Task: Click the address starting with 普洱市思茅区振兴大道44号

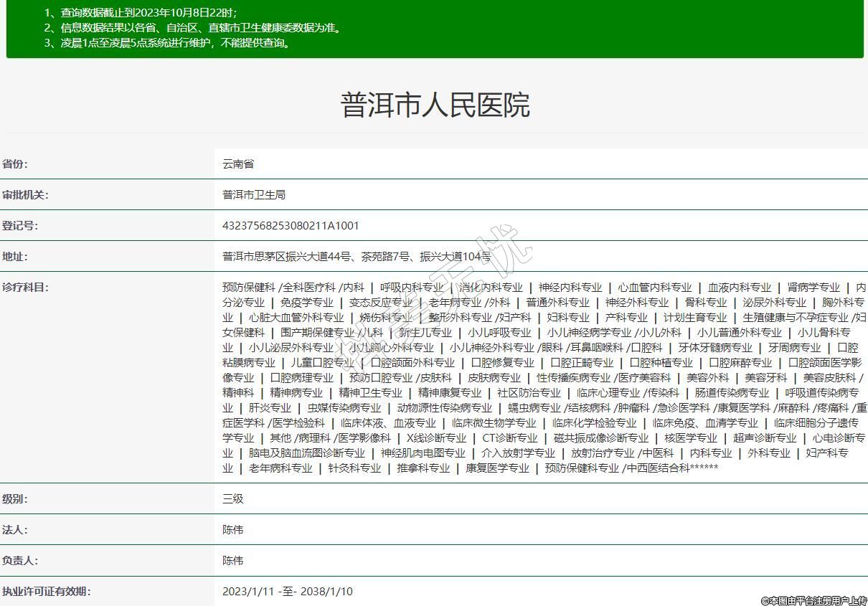Action: pyautogui.click(x=357, y=256)
